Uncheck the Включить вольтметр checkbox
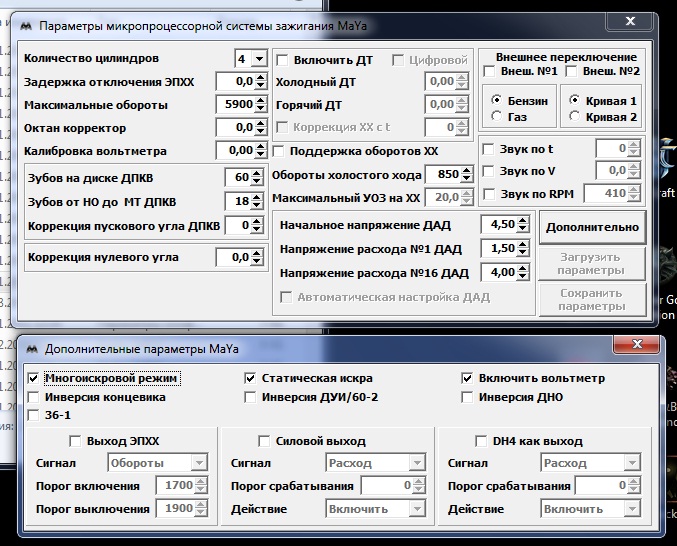Image resolution: width=677 pixels, height=546 pixels. (467, 379)
